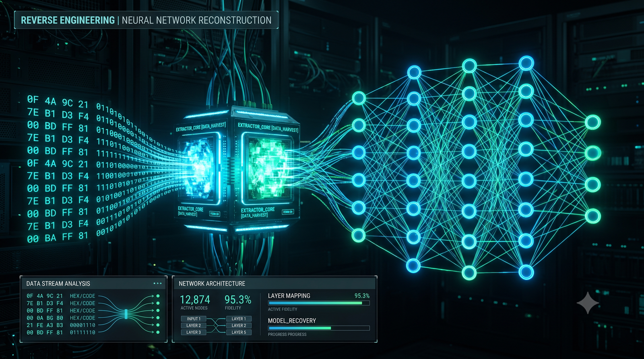The height and width of the screenshot is (359, 644).
Task: Click the MODEL_RECOVERY progress bar
Action: click(x=319, y=328)
